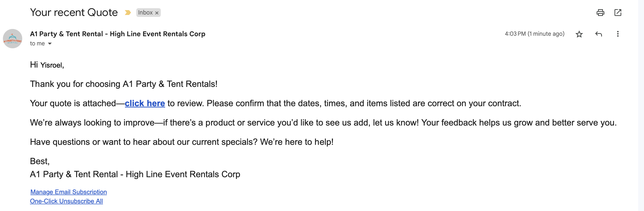Open the three-dot More options menu
This screenshot has height=211, width=644.
click(x=617, y=34)
